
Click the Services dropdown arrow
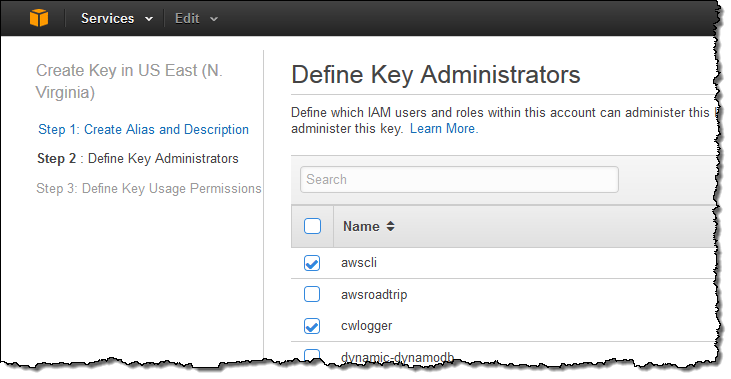(x=149, y=19)
